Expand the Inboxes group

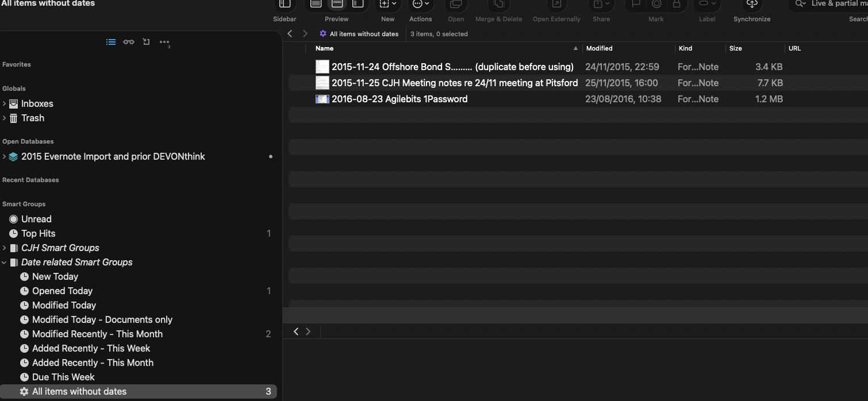click(5, 104)
